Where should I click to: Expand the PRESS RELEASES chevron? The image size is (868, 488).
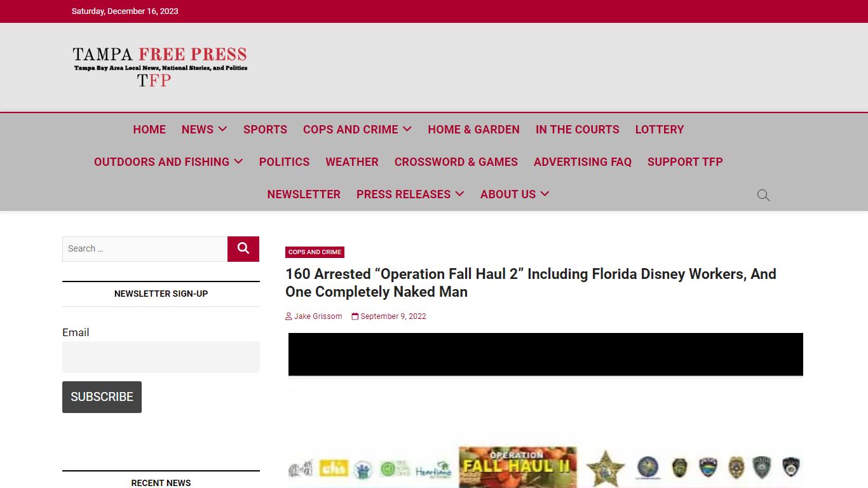[459, 194]
